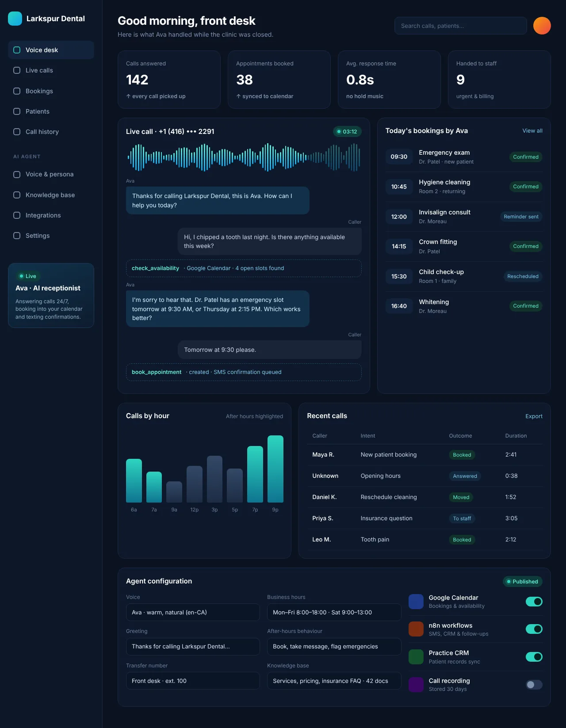The image size is (566, 728).
Task: Click the Knowledge base field with 42 docs
Action: point(334,681)
